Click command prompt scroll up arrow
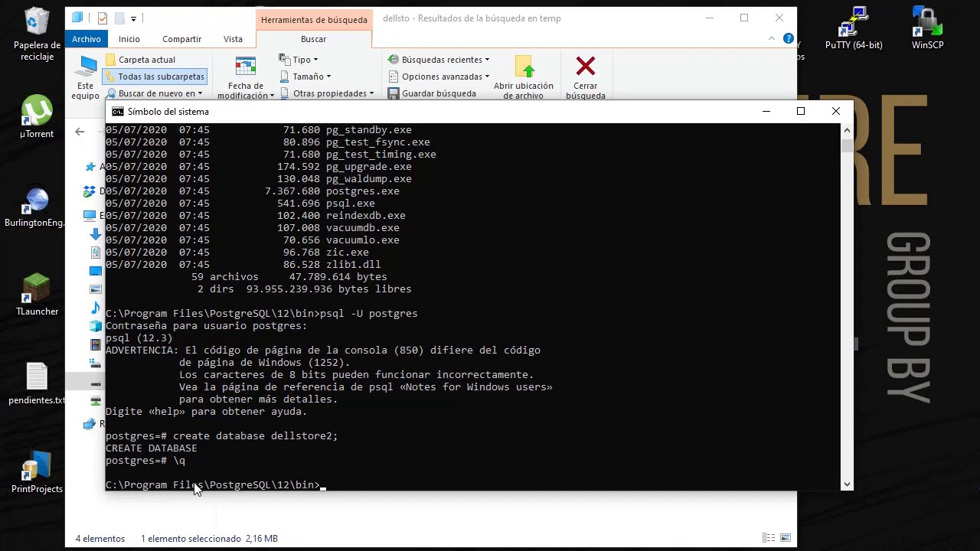This screenshot has width=980, height=551. point(847,130)
